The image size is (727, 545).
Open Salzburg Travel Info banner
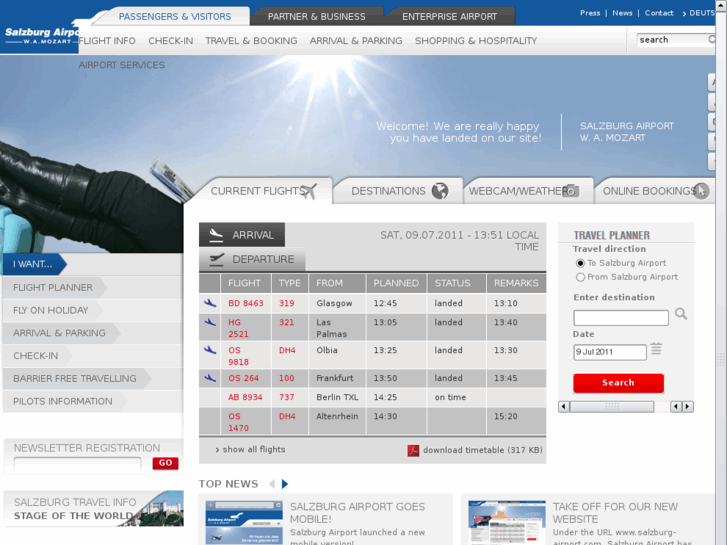(x=94, y=508)
